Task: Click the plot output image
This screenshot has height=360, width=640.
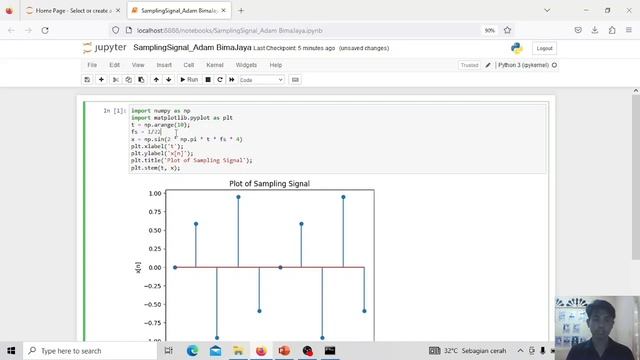Action: (256, 260)
